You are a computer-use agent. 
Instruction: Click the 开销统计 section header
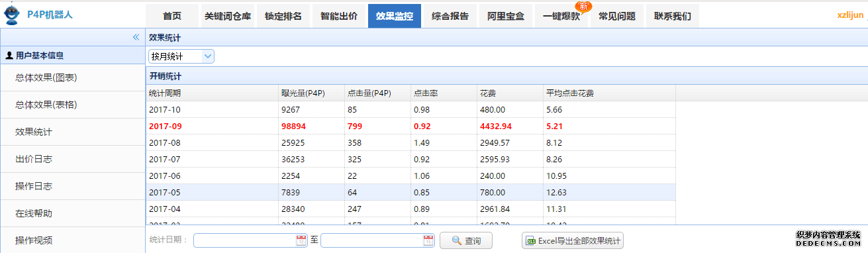click(x=506, y=76)
